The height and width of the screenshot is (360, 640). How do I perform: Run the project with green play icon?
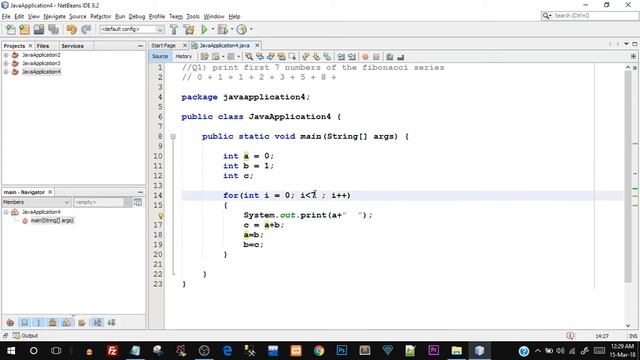tap(204, 29)
